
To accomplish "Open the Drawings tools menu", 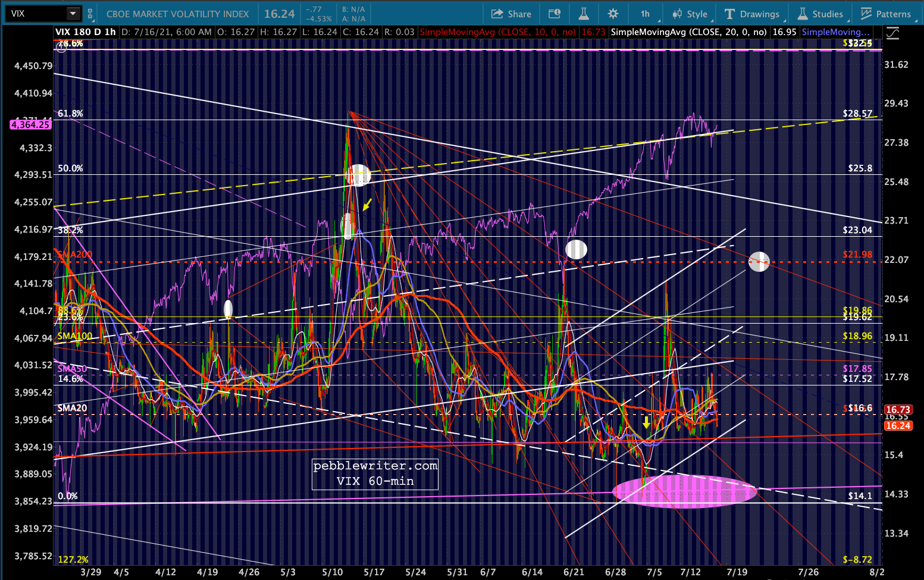I will tap(752, 14).
